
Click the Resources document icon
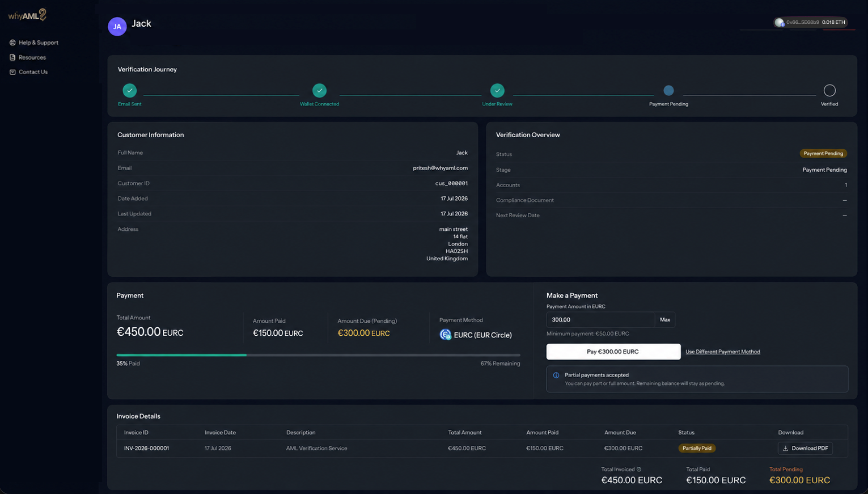(12, 57)
